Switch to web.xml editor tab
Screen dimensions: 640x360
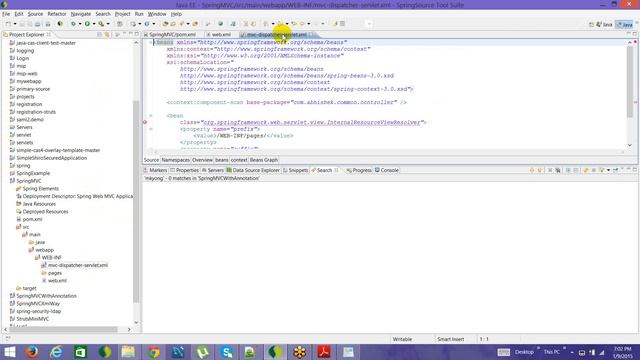click(x=221, y=35)
